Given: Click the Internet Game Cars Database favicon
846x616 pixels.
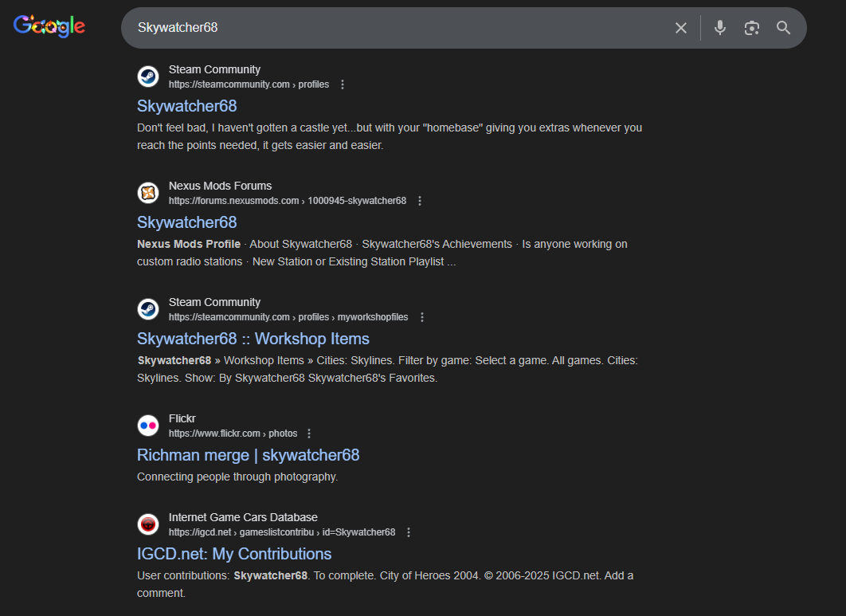Looking at the screenshot, I should coord(148,524).
